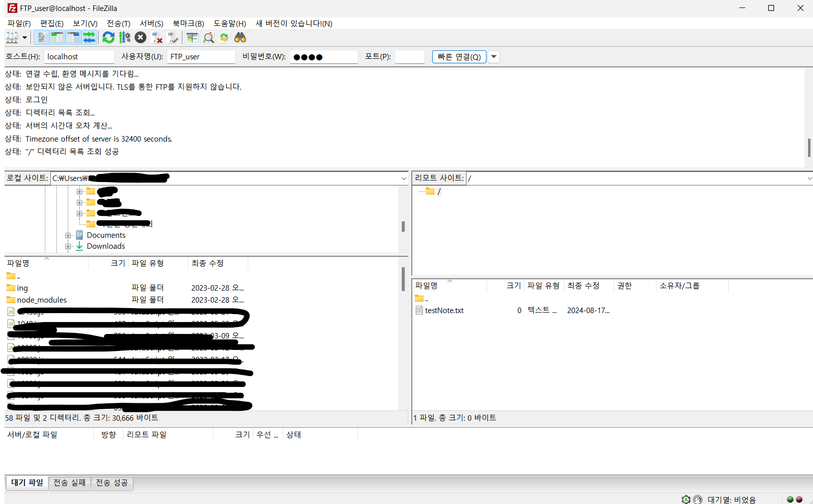Click the speed limits icon in status bar
The image size is (813, 504).
698,500
